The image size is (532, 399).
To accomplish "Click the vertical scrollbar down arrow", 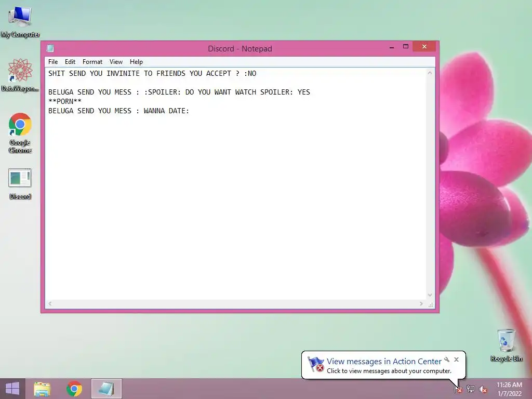I will pyautogui.click(x=430, y=295).
